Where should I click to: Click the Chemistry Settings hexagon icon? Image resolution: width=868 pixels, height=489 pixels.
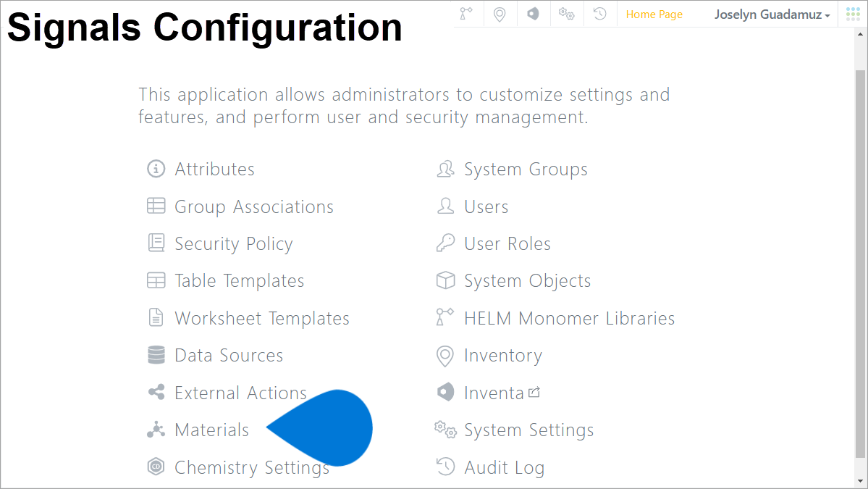pyautogui.click(x=156, y=467)
